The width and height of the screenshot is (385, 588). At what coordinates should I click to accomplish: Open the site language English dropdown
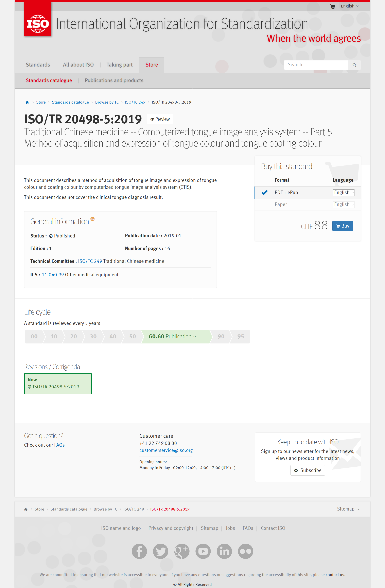(349, 6)
